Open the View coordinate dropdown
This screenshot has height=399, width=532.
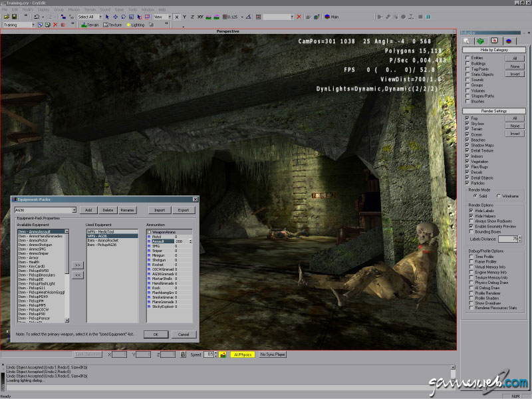(170, 17)
